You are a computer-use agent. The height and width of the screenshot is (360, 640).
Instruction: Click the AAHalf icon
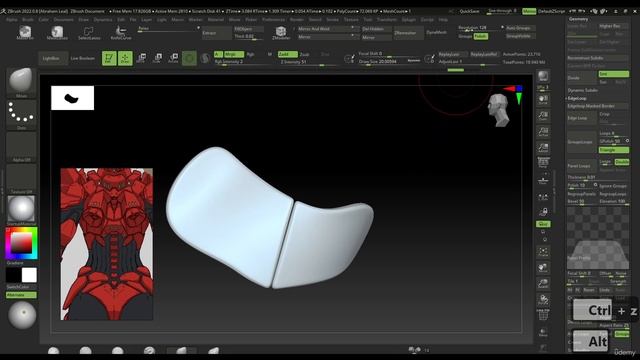[x=543, y=148]
